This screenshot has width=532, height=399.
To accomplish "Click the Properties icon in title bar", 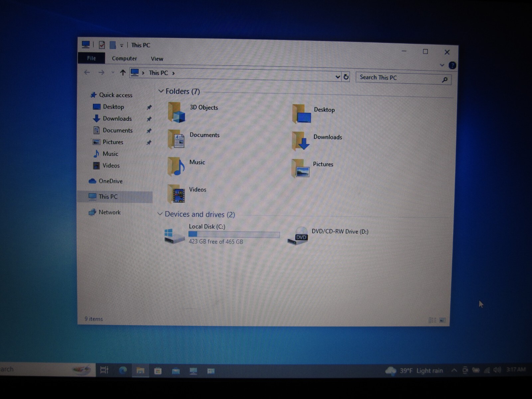I will [x=102, y=45].
